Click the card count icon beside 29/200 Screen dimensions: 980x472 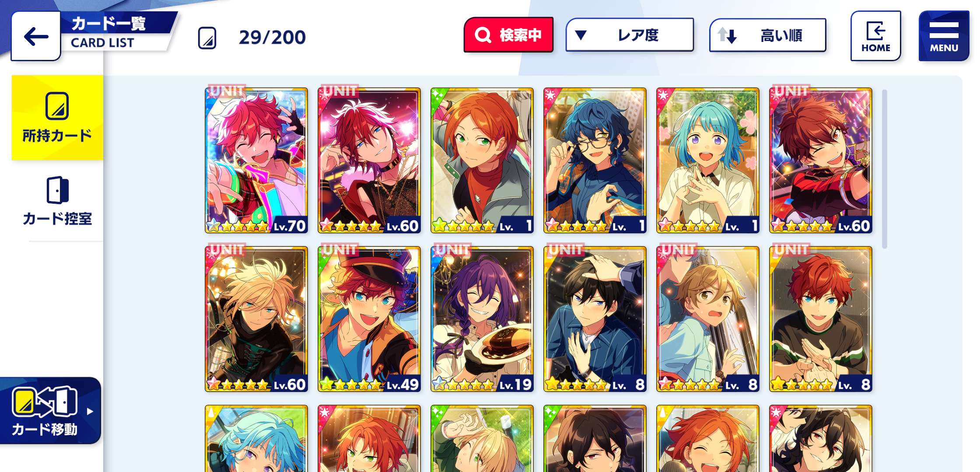click(x=207, y=38)
